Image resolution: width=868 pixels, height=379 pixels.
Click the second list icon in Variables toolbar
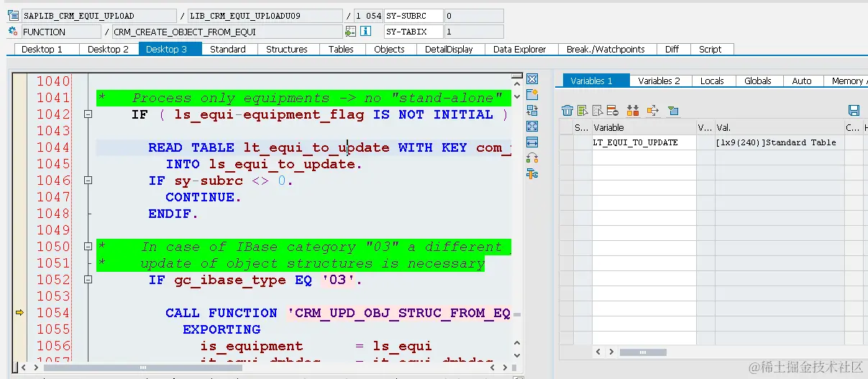pos(583,110)
